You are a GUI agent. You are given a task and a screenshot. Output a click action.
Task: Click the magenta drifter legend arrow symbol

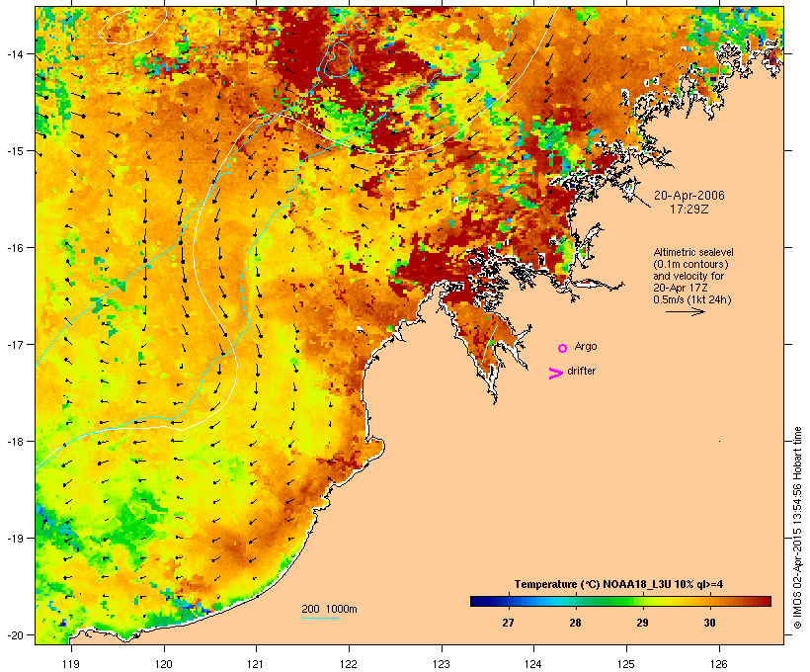click(555, 374)
